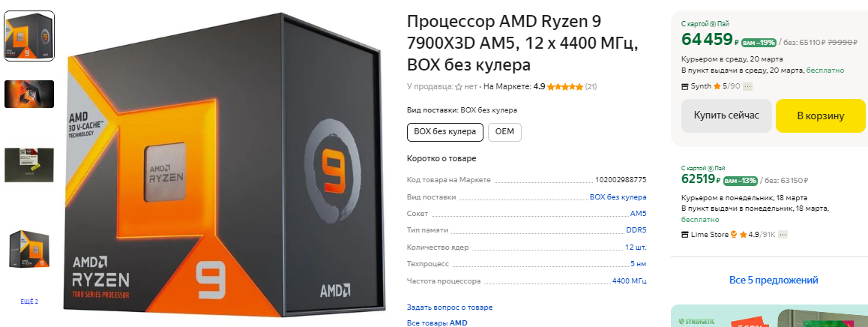Image resolution: width=868 pixels, height=327 pixels.
Task: Click the main Ryzen 9 box image
Action: [225, 164]
